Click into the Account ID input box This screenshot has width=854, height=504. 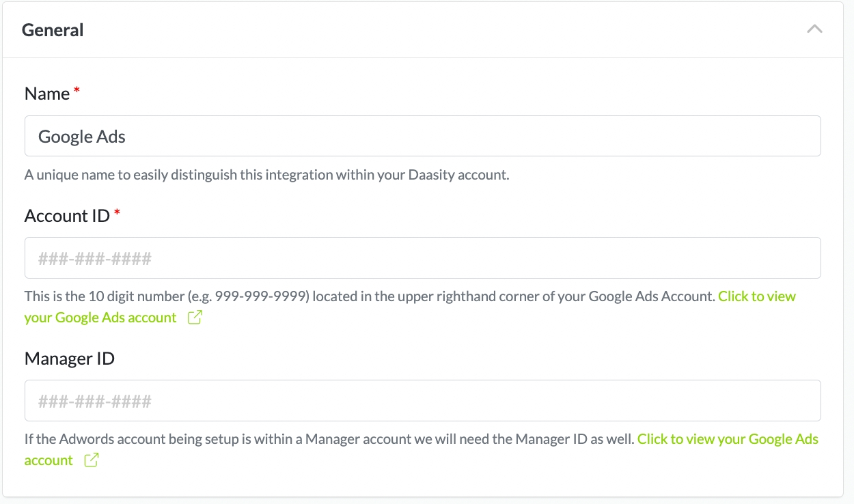[x=422, y=257]
